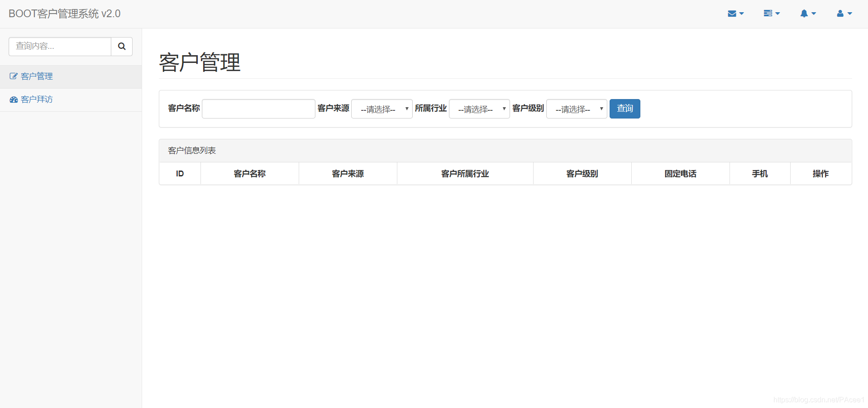Click the 固定电话 column header
The image size is (868, 408).
point(681,174)
